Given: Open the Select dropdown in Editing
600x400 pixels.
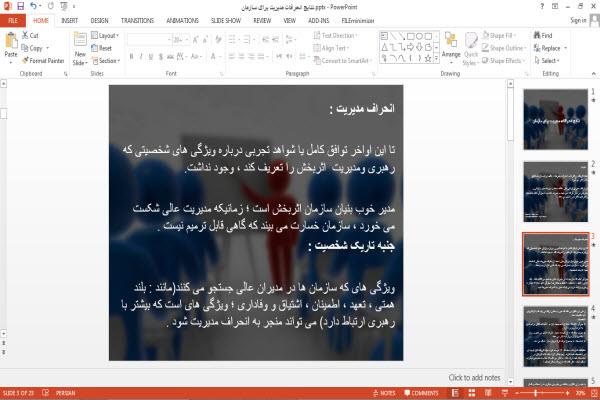Looking at the screenshot, I should 547,61.
